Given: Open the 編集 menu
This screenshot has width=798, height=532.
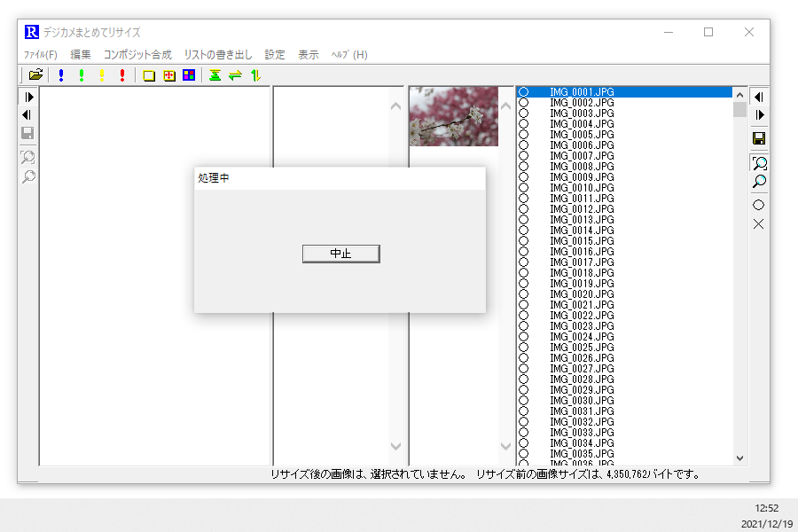Looking at the screenshot, I should click(x=81, y=54).
